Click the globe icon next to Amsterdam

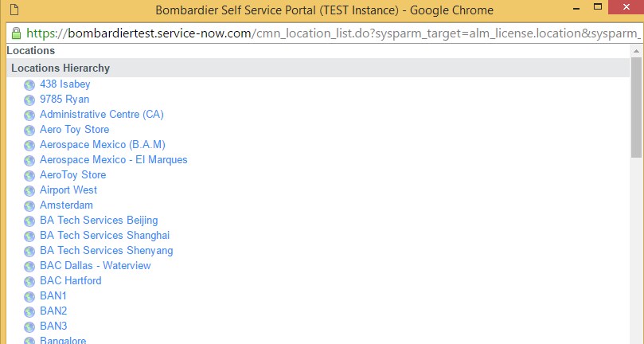(x=29, y=206)
